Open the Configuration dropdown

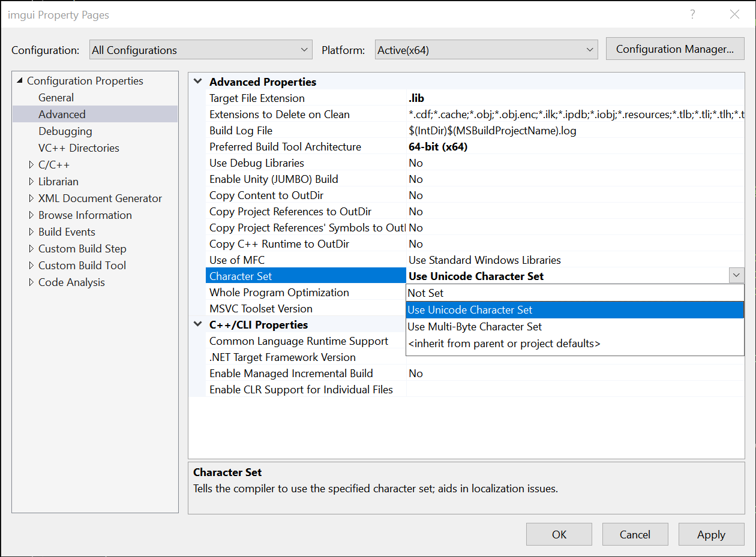(x=201, y=50)
